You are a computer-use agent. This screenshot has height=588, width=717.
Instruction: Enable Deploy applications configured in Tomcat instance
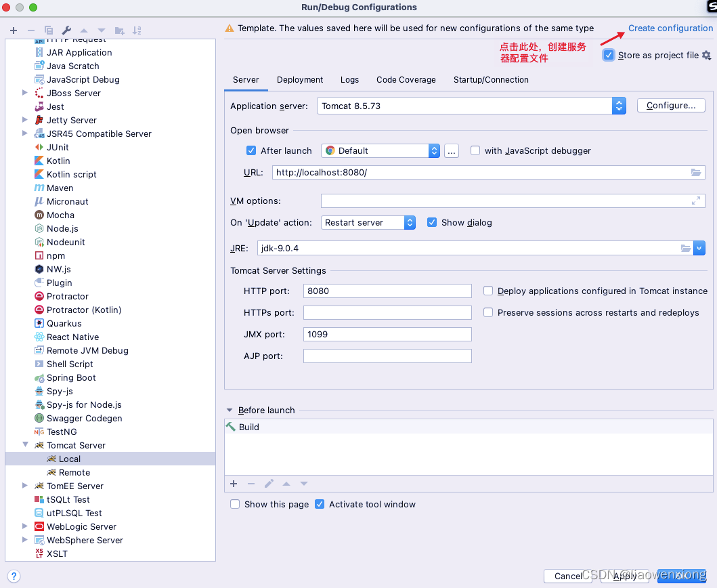point(488,291)
